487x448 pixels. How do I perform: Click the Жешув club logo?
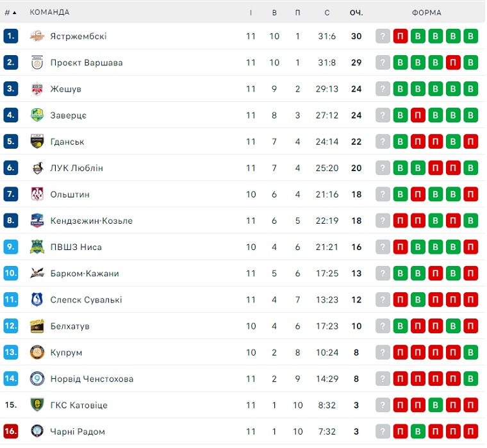point(37,89)
